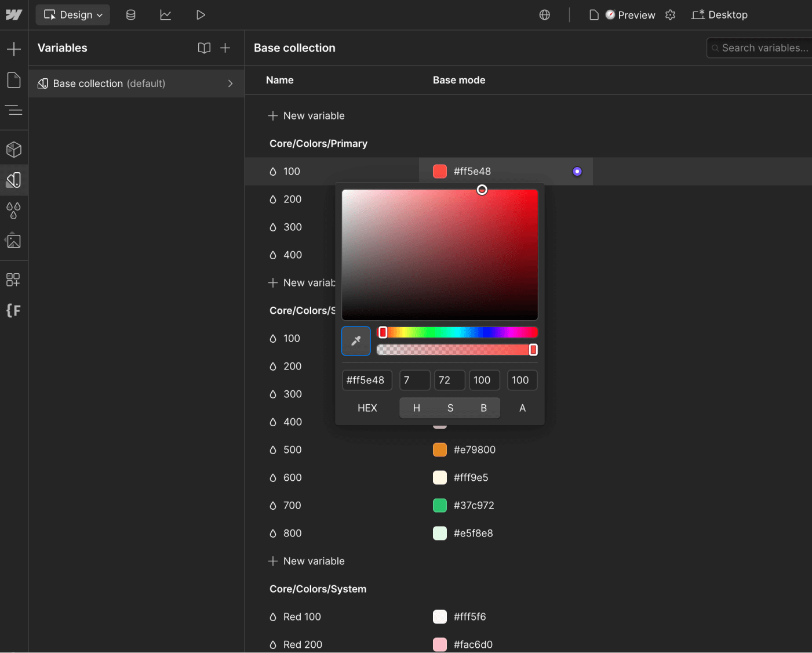This screenshot has height=653, width=812.
Task: Expand the Base collection
Action: coord(230,84)
